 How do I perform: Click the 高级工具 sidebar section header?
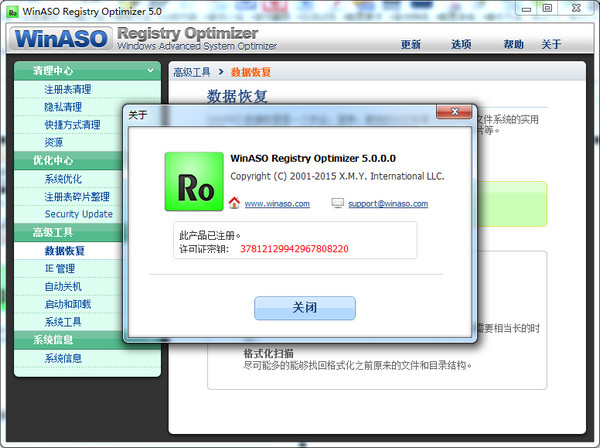[x=68, y=232]
